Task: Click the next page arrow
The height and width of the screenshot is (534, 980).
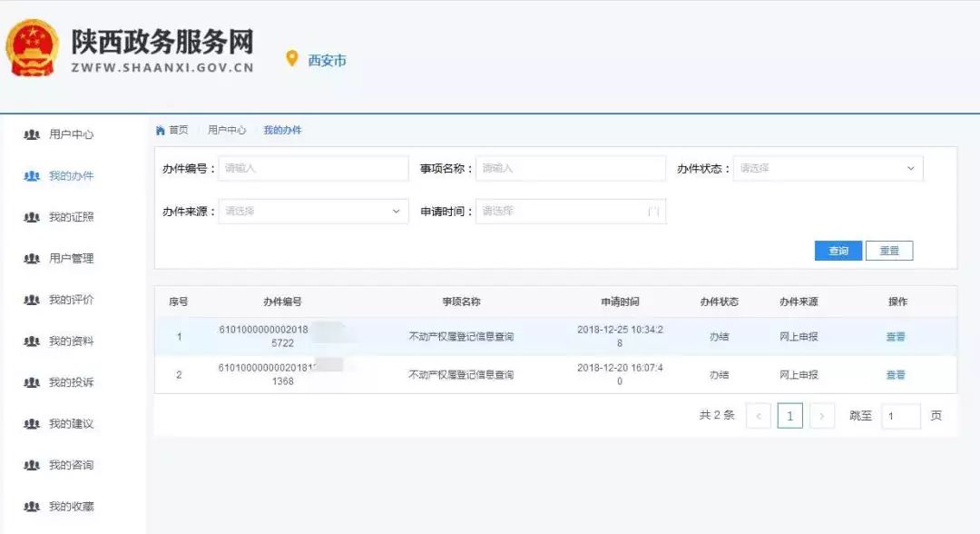Action: [x=821, y=416]
